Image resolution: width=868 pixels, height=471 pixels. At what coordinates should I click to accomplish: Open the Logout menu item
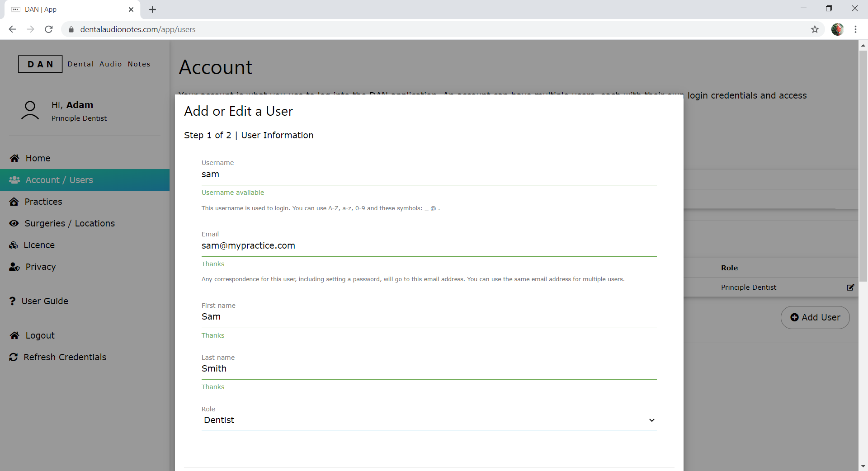[40, 335]
